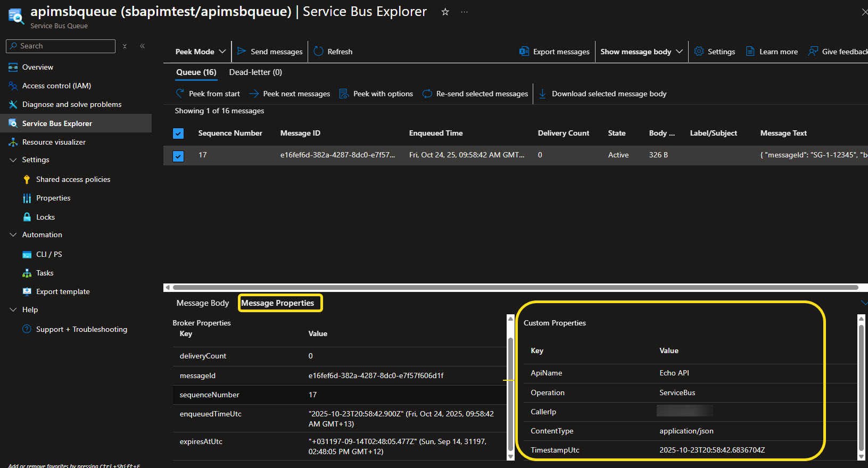Collapse the sidebar with double-chevron icon

tap(143, 46)
